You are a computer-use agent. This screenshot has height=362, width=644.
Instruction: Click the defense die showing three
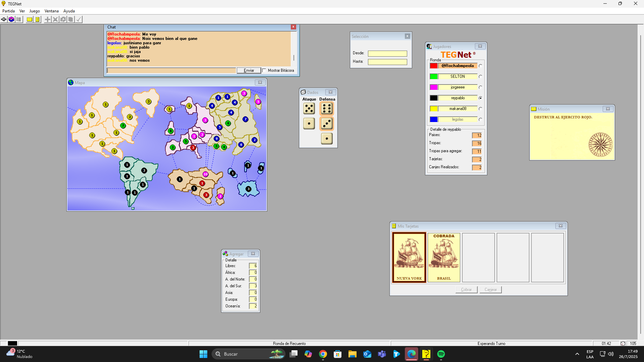[x=327, y=124]
